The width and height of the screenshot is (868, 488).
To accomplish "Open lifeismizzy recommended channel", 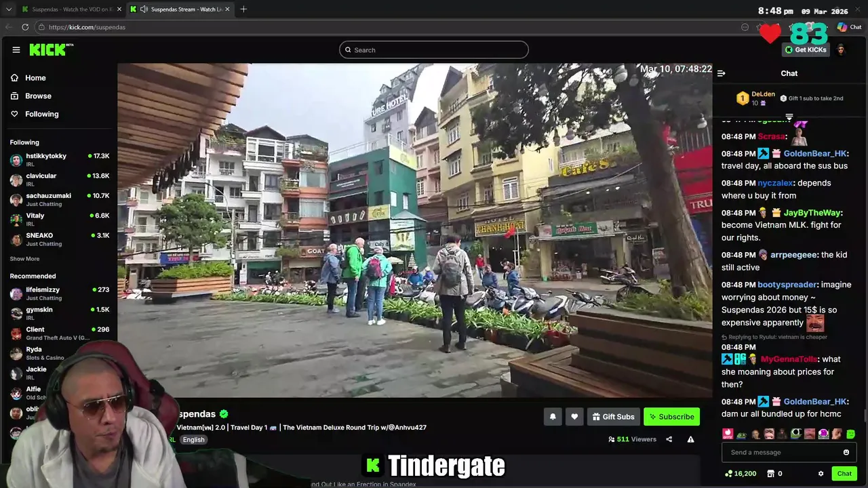I will click(59, 293).
